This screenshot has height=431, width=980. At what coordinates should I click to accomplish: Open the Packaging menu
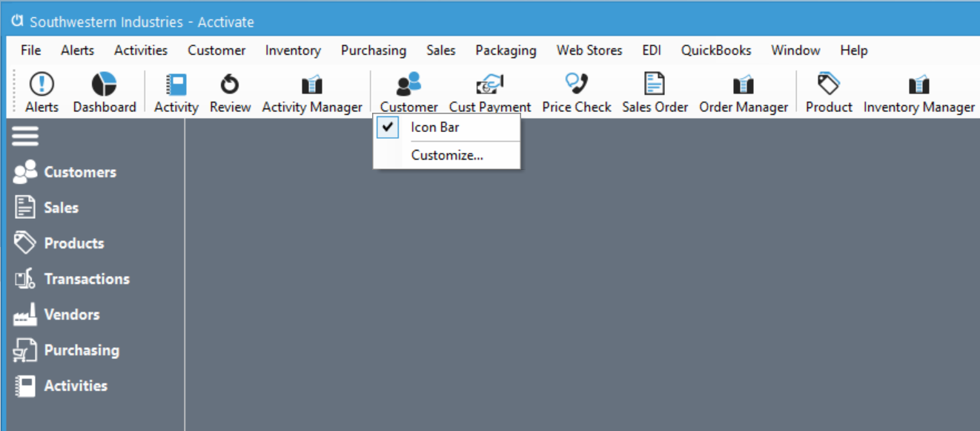click(x=506, y=50)
